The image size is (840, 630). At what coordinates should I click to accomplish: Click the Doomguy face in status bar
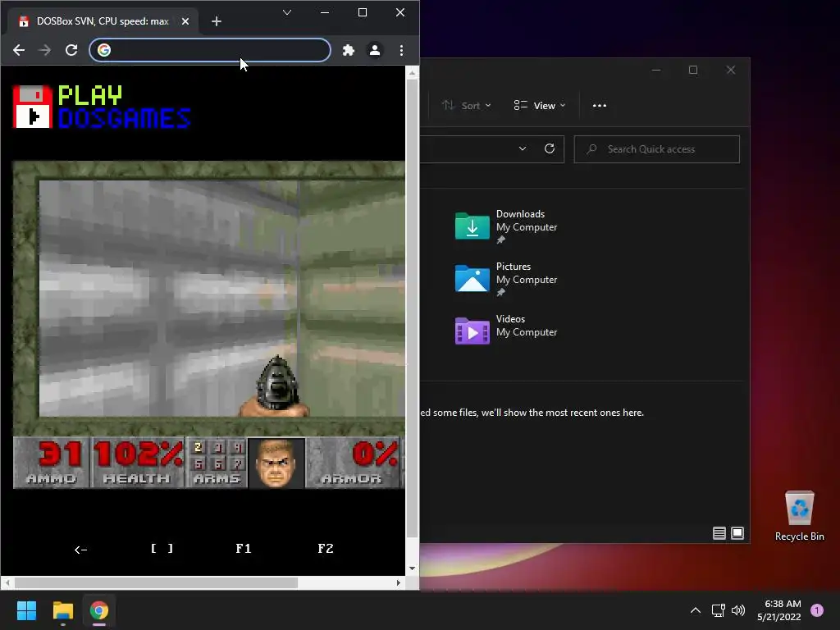276,463
